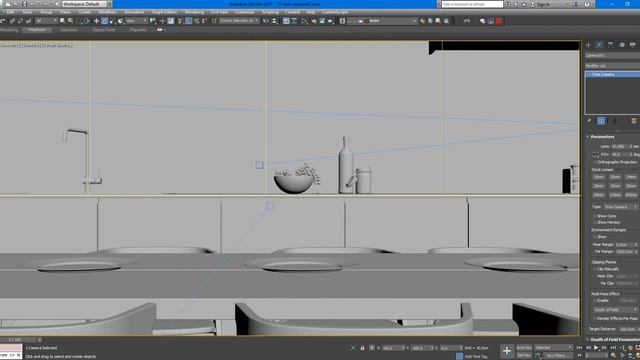Click Configure Modifier Sets icon

pos(634,120)
